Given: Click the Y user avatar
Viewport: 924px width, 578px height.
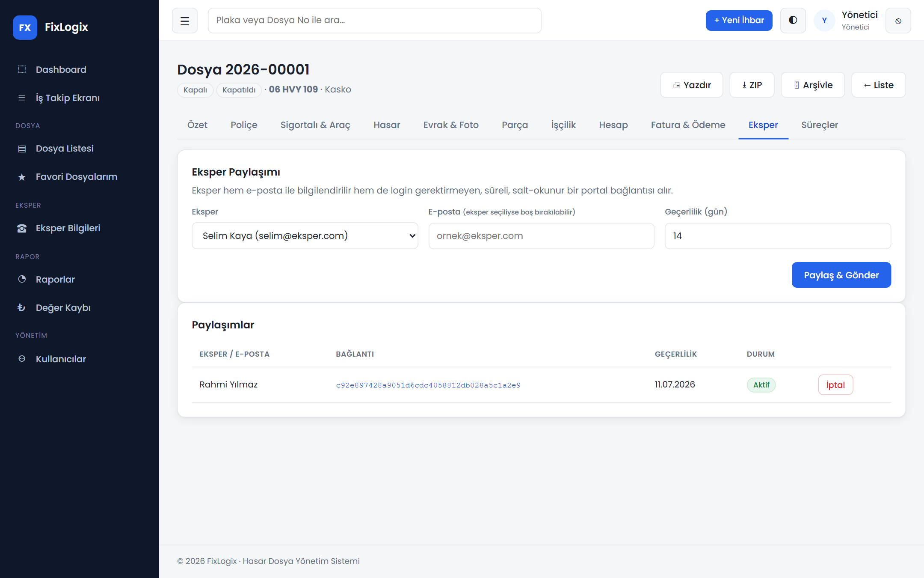Looking at the screenshot, I should click(x=824, y=21).
